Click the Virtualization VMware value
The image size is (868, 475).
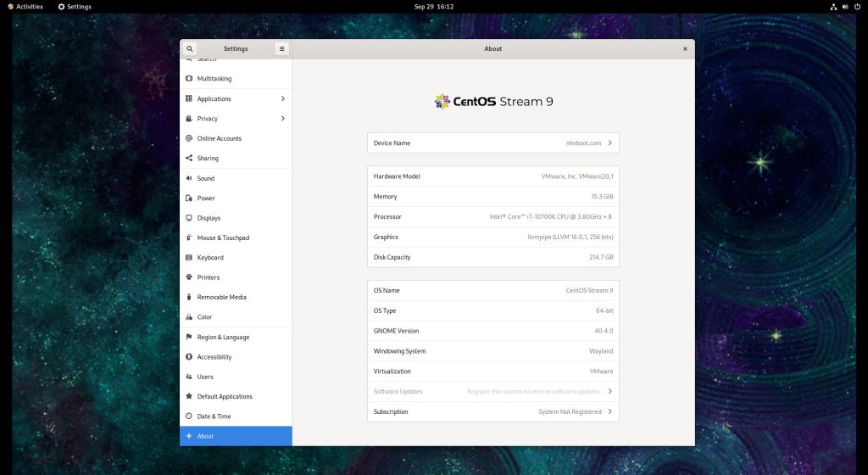tap(601, 371)
